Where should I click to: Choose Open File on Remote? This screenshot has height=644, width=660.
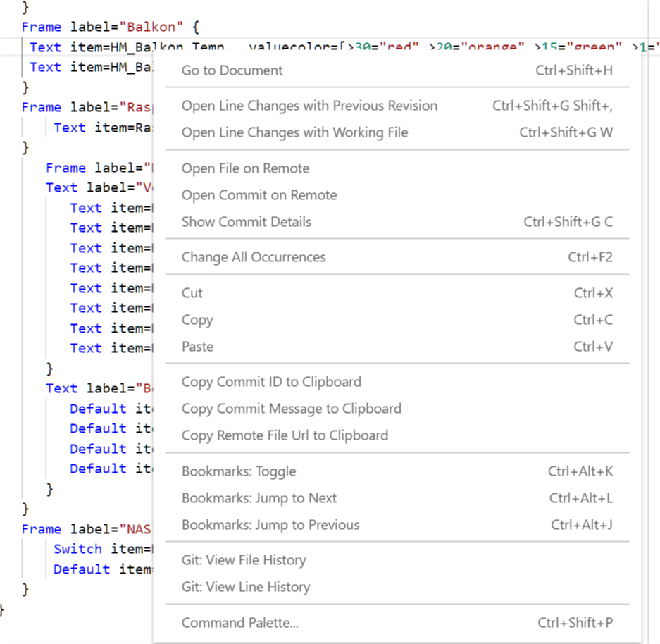(245, 168)
